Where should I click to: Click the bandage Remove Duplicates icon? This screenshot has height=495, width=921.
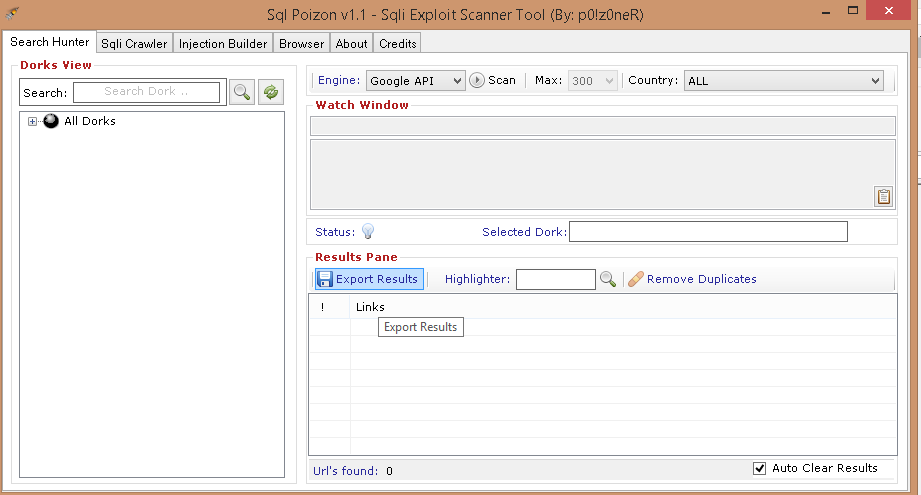[x=636, y=279]
